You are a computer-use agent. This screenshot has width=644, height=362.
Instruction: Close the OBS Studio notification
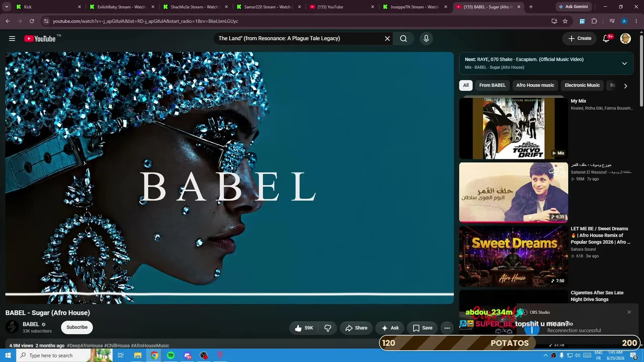[629, 312]
